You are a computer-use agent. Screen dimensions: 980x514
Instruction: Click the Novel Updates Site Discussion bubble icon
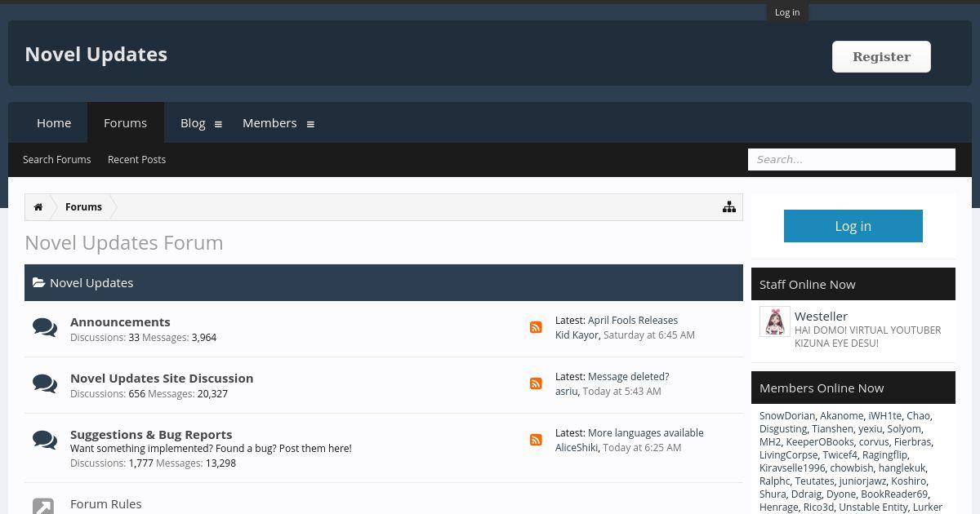click(x=45, y=384)
